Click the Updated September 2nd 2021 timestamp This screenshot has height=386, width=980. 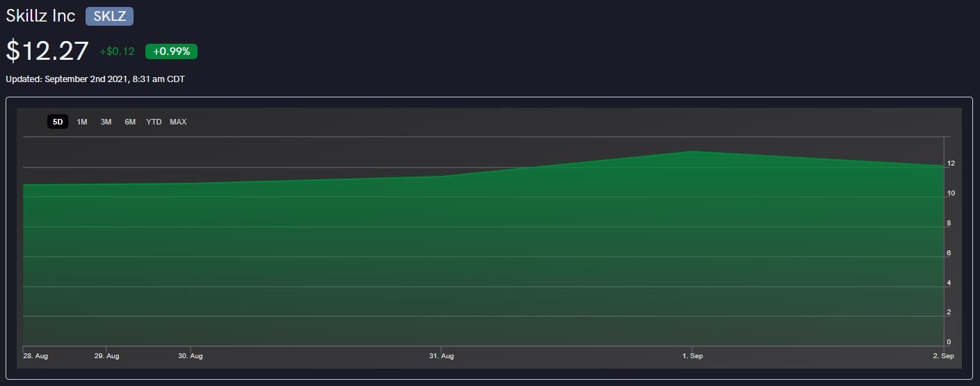tap(95, 79)
